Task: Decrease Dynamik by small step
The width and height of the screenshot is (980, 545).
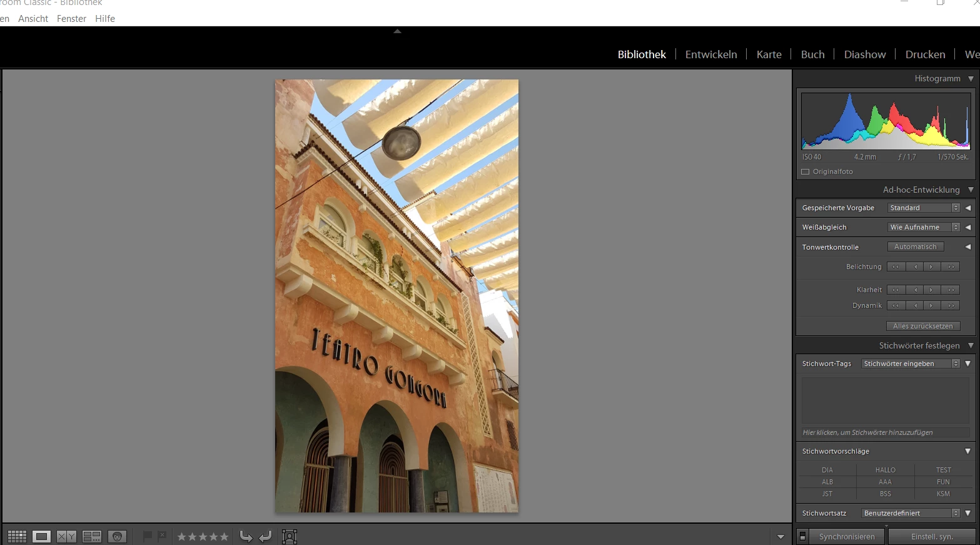Action: [915, 305]
